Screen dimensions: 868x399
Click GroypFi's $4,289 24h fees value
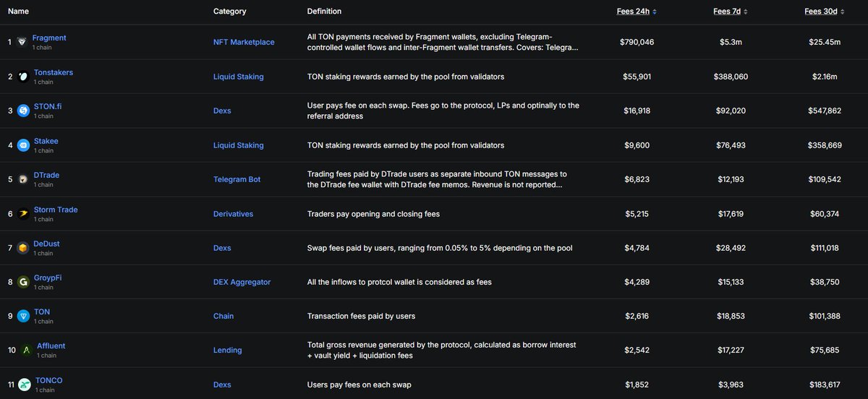[637, 282]
